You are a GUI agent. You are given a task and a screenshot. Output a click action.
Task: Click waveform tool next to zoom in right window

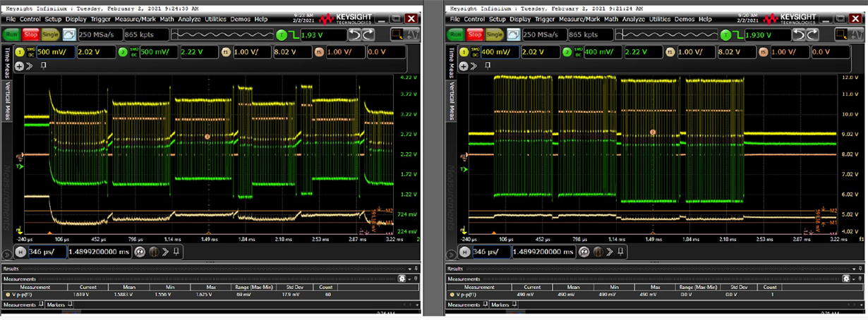pos(857,35)
